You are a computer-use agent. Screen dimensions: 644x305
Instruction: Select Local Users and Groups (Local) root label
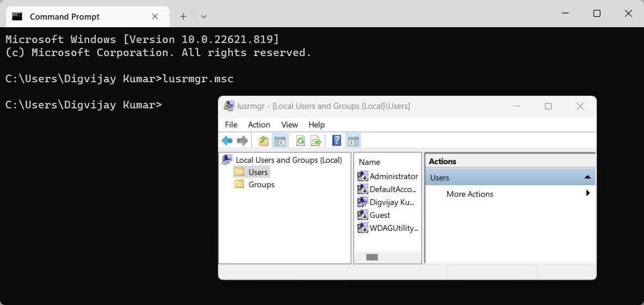click(289, 160)
